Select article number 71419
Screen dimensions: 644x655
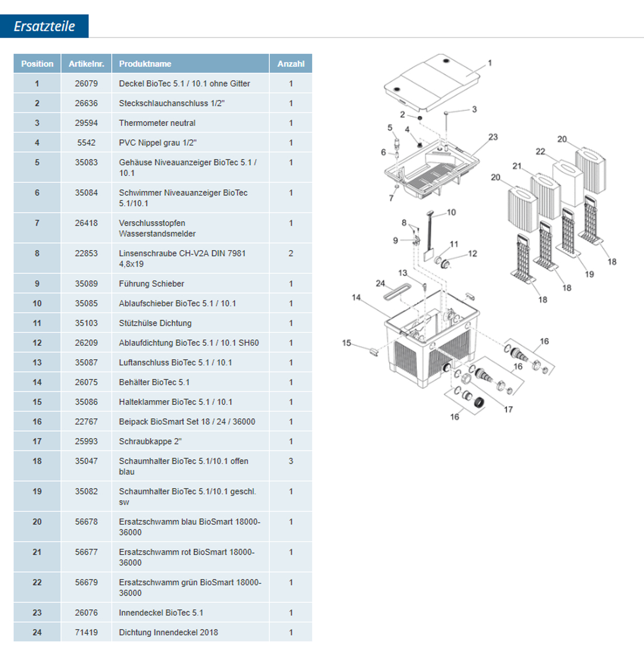click(87, 632)
